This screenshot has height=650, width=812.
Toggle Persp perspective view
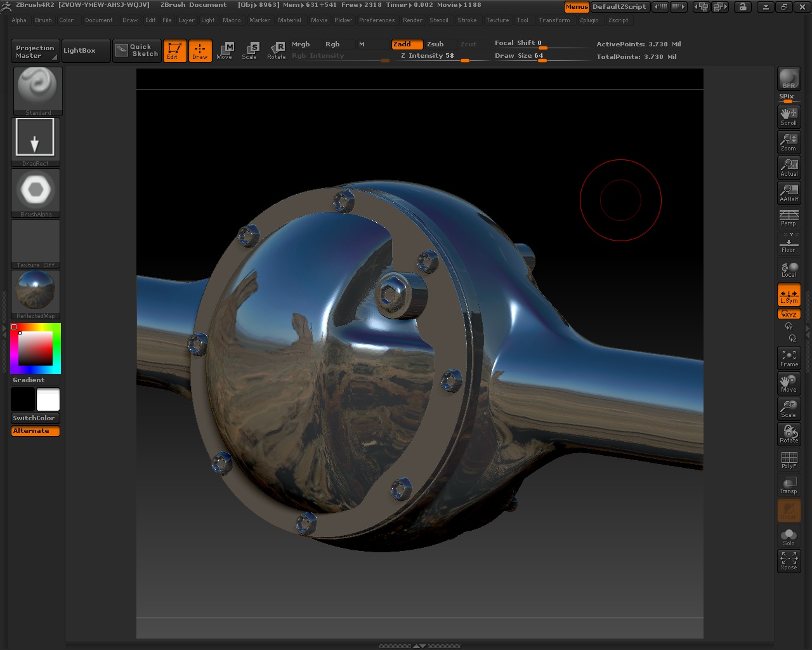pyautogui.click(x=789, y=218)
